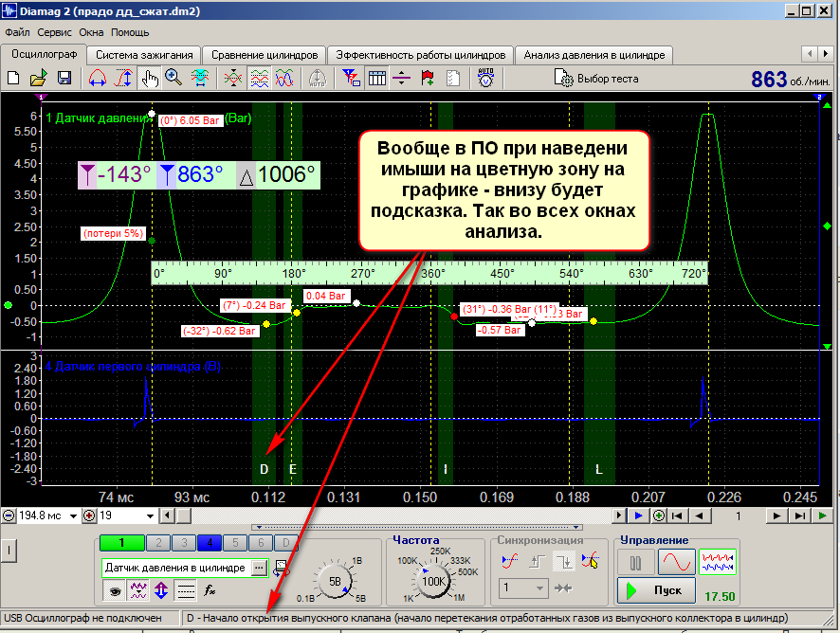Select channel 6 button
The height and width of the screenshot is (633, 840).
pos(261,543)
